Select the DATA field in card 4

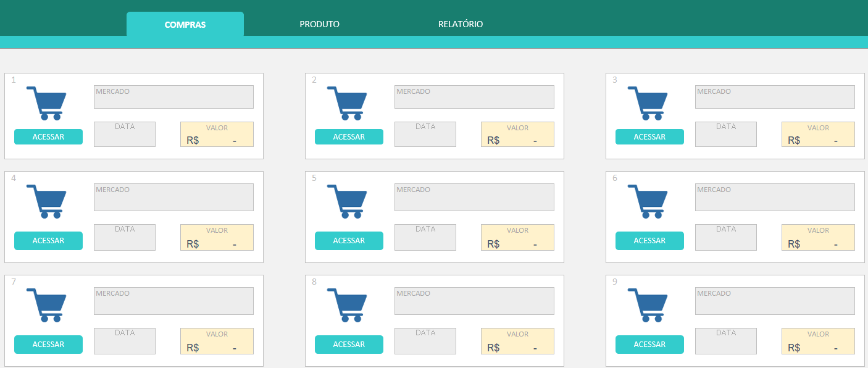125,238
